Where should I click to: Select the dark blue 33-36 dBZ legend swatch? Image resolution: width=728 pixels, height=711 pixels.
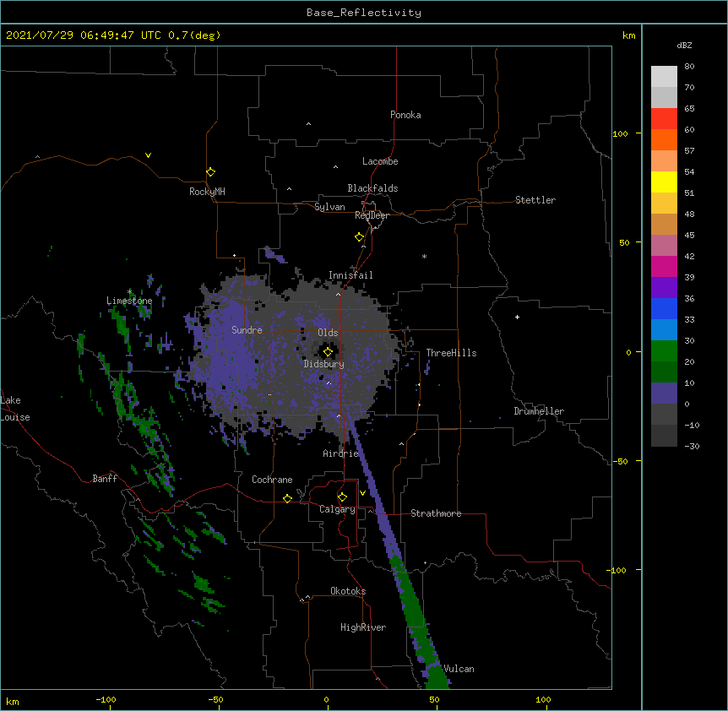point(664,308)
